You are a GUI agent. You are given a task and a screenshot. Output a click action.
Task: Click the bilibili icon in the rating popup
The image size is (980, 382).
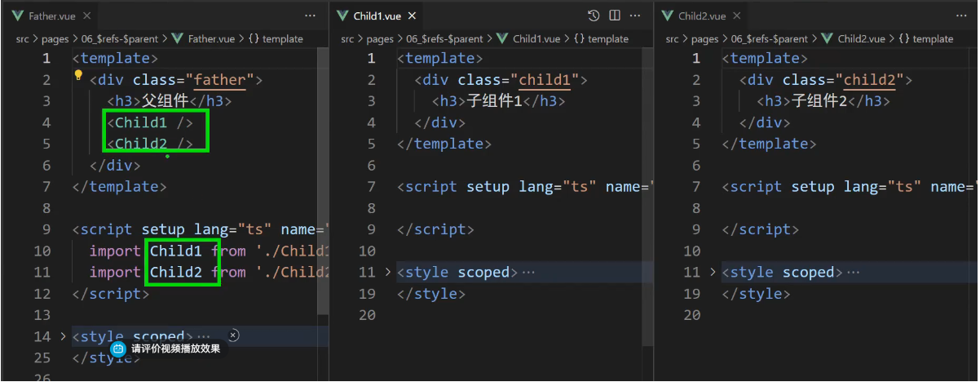118,349
